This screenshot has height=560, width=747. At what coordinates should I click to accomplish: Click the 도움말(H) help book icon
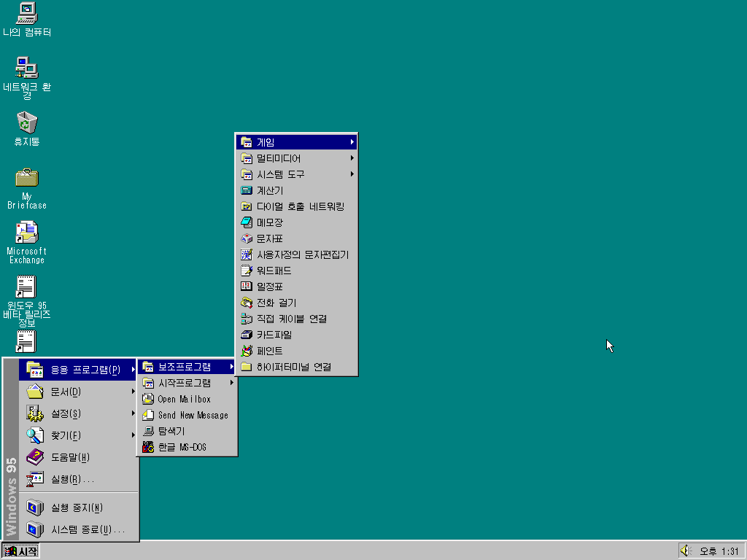coord(35,457)
